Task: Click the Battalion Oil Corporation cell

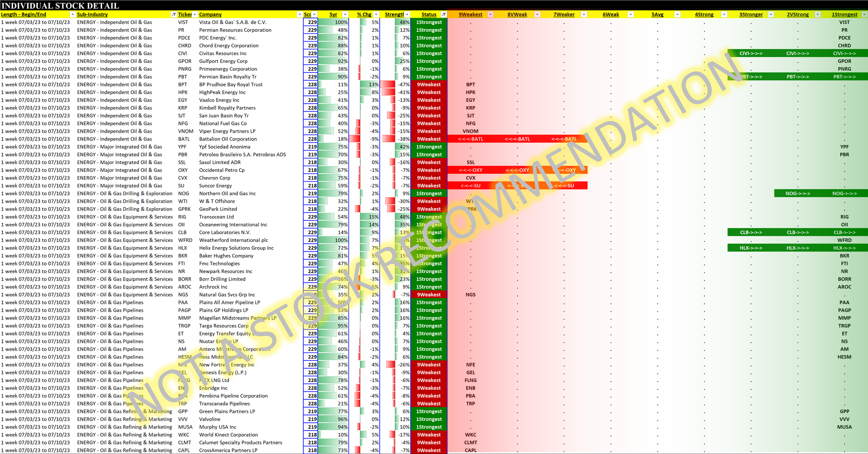Action: coord(250,139)
